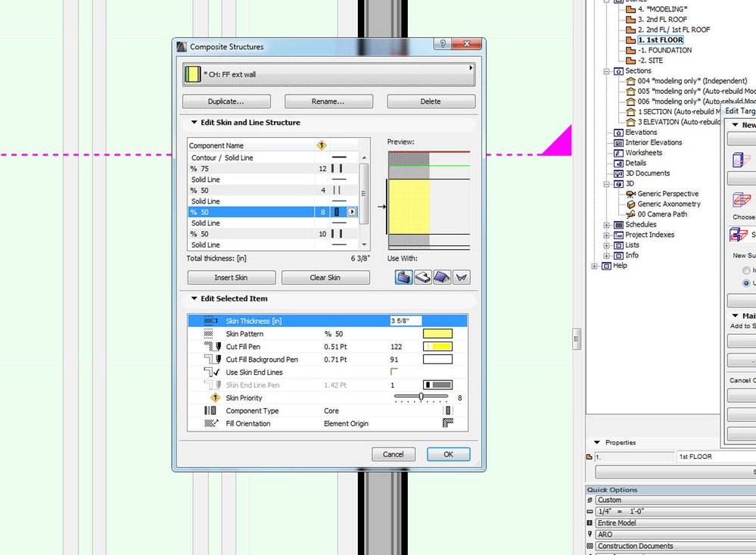The image size is (756, 555).
Task: Click the Delete button
Action: (431, 101)
